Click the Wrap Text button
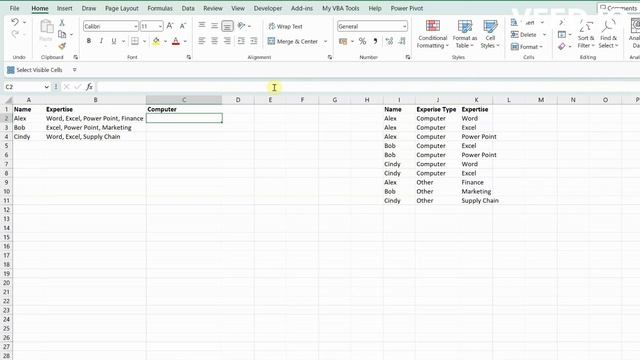The width and height of the screenshot is (640, 360). 285,26
